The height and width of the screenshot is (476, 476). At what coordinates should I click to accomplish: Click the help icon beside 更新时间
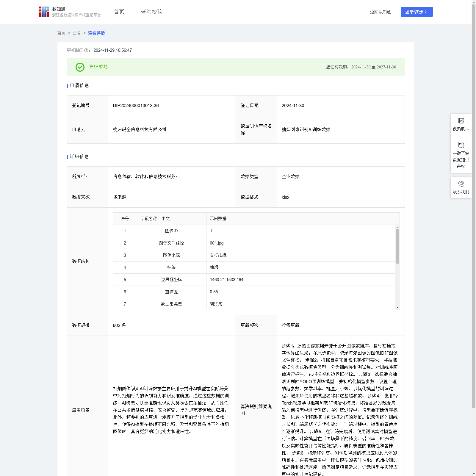[x=86, y=51]
